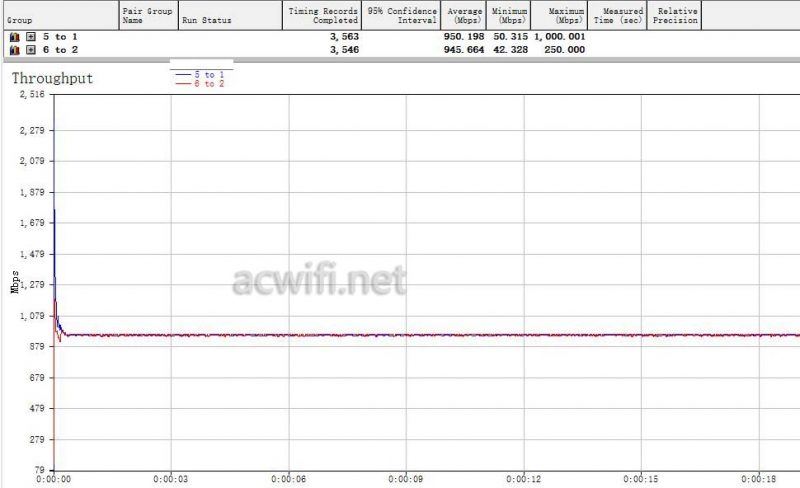
Task: Click the Throughput chart title
Action: tap(52, 78)
